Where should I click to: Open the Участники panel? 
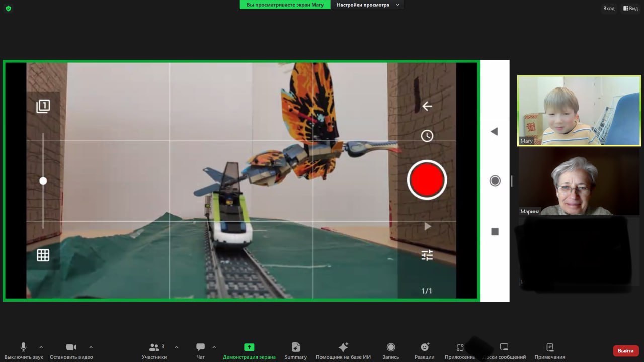pyautogui.click(x=154, y=350)
